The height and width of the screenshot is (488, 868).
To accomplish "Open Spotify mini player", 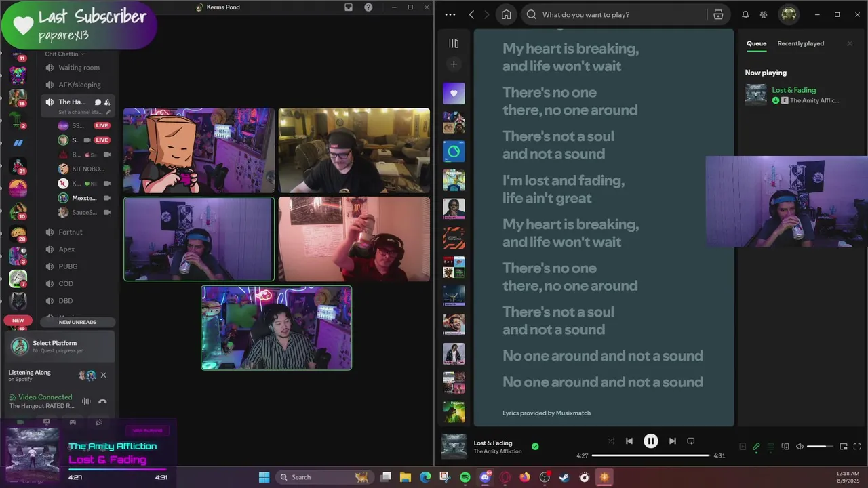I will coord(844,447).
